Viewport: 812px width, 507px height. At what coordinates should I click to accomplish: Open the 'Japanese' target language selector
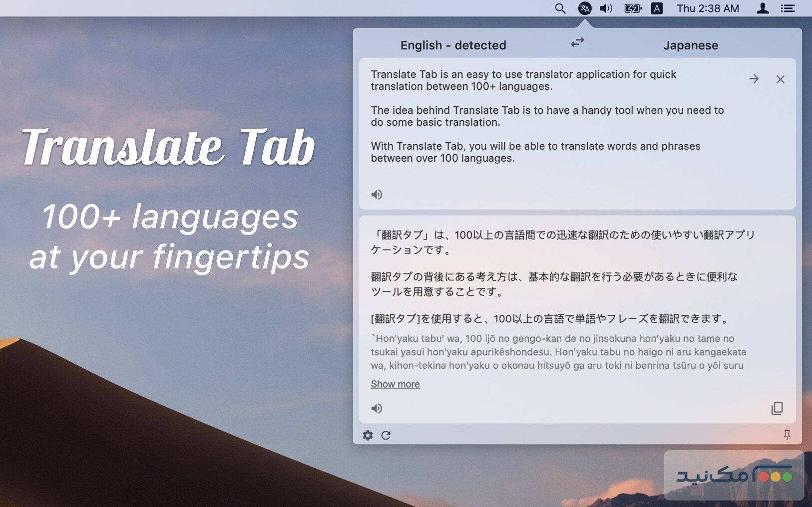[x=691, y=45]
